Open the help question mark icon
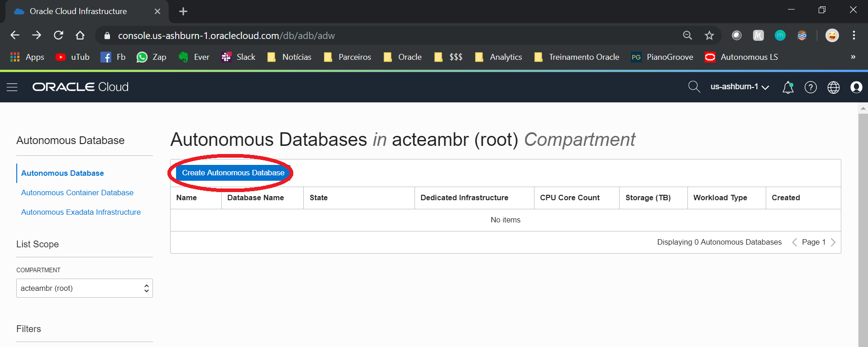868x347 pixels. [x=811, y=87]
